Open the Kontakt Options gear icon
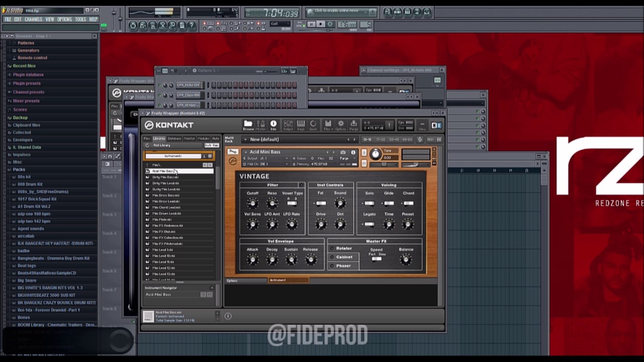 [x=341, y=124]
